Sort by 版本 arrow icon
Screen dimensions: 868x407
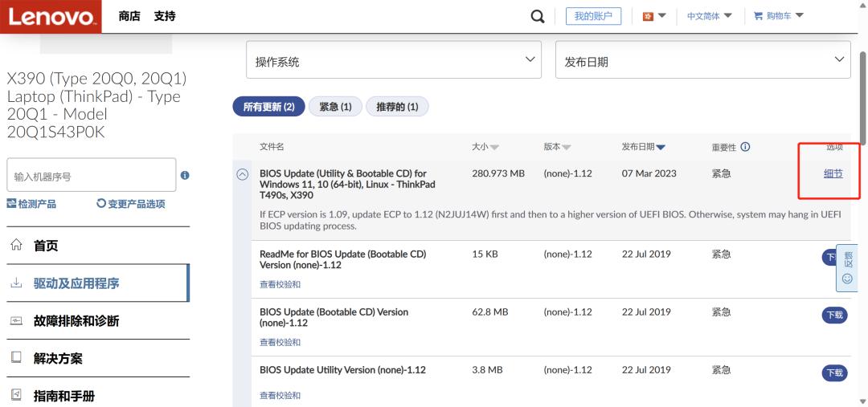coord(567,148)
